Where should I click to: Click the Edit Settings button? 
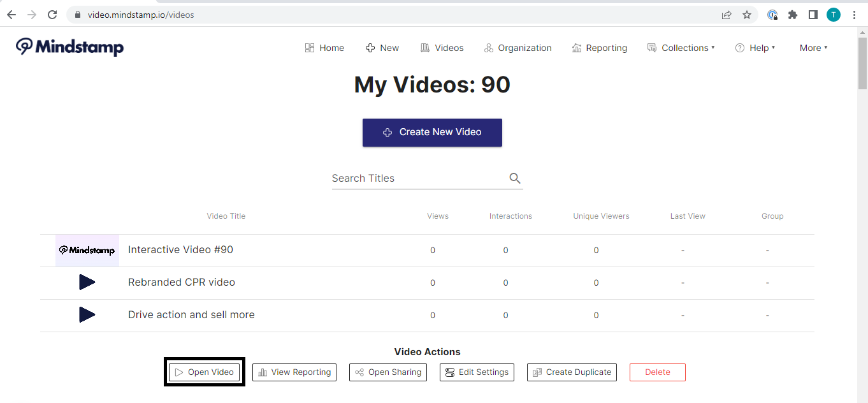click(x=477, y=372)
